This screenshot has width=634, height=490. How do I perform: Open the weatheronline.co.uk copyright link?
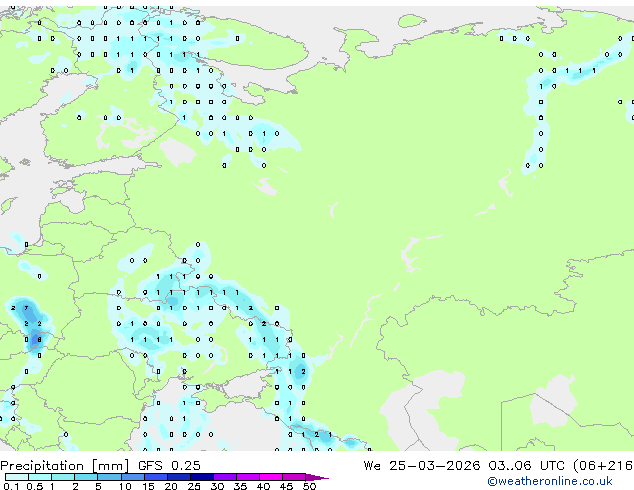pyautogui.click(x=549, y=481)
